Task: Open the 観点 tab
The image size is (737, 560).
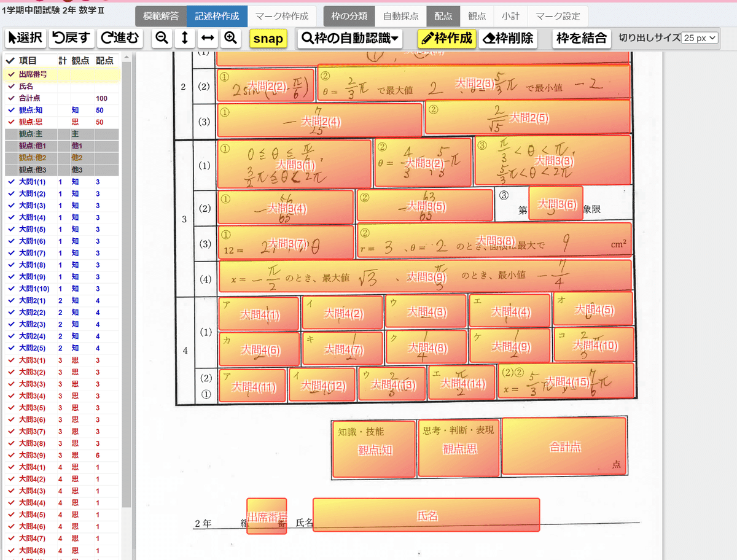Action: 477,17
